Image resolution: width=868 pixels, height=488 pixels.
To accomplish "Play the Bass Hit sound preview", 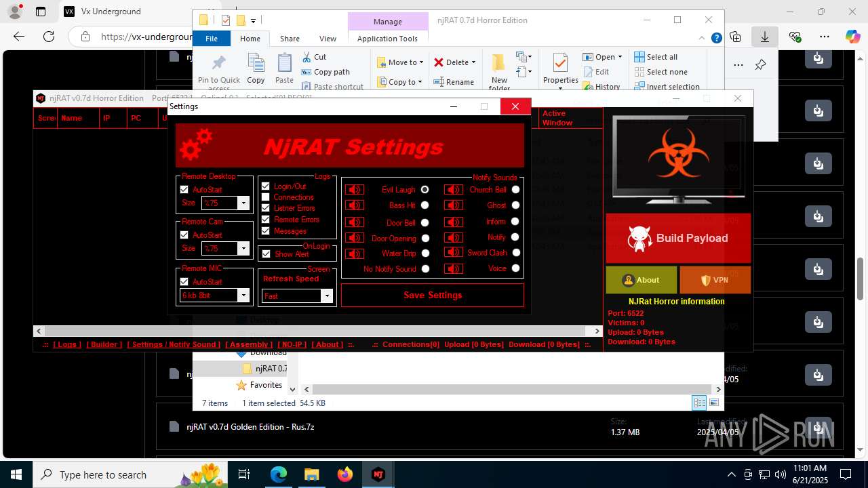I will click(x=355, y=205).
